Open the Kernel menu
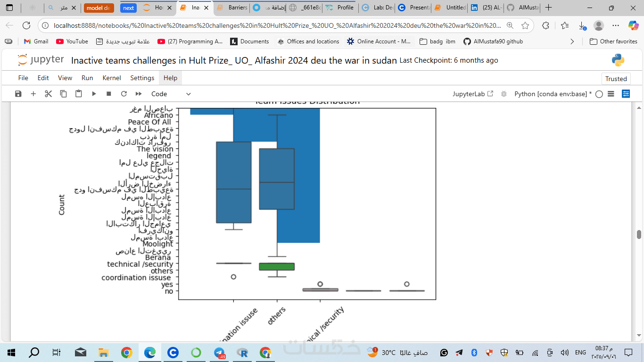Screen dimensions: 644x362 tap(112, 78)
